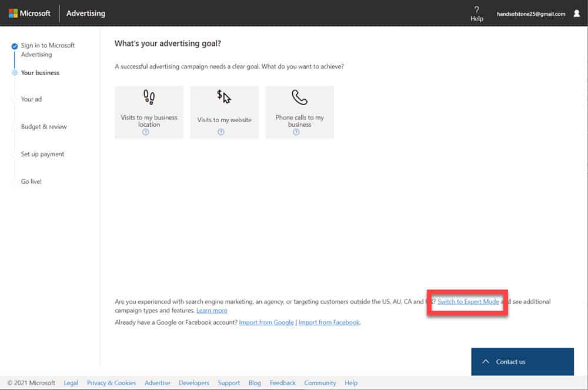This screenshot has width=588, height=390.
Task: Select phone icon for business calls
Action: click(300, 97)
